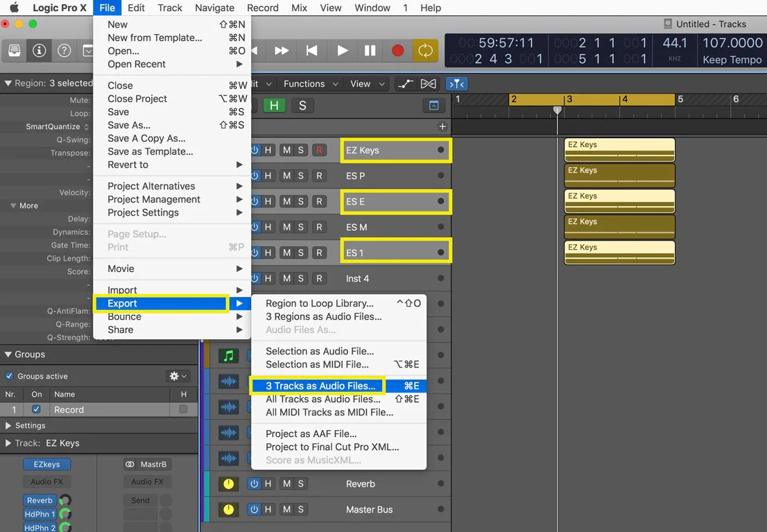Viewport: 767px width, 532px height.
Task: Click yellow knob icon on Master Bus
Action: (x=228, y=509)
